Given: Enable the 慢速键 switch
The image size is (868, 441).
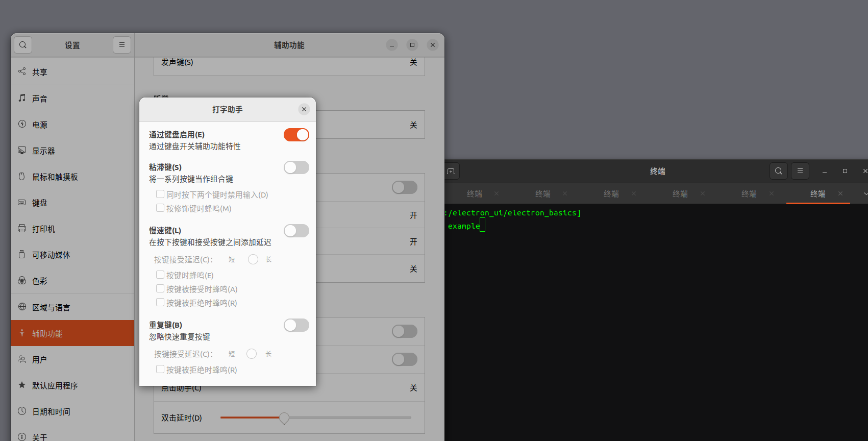Looking at the screenshot, I should [296, 231].
